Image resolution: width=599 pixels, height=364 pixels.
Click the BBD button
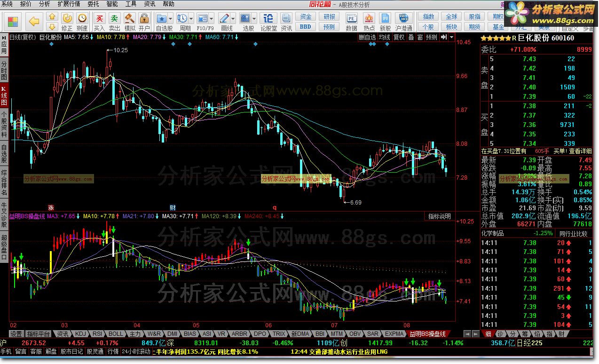[306, 27]
